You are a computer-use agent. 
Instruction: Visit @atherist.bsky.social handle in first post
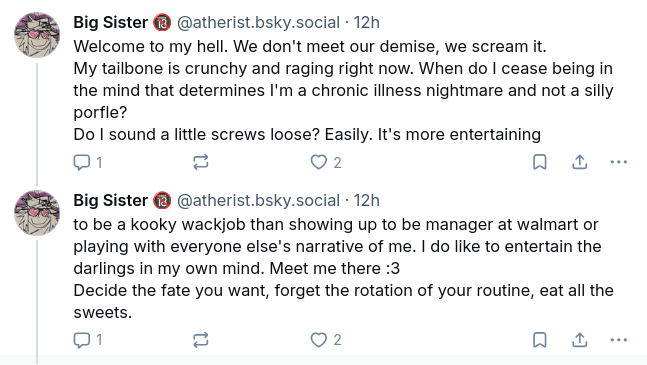pos(258,22)
